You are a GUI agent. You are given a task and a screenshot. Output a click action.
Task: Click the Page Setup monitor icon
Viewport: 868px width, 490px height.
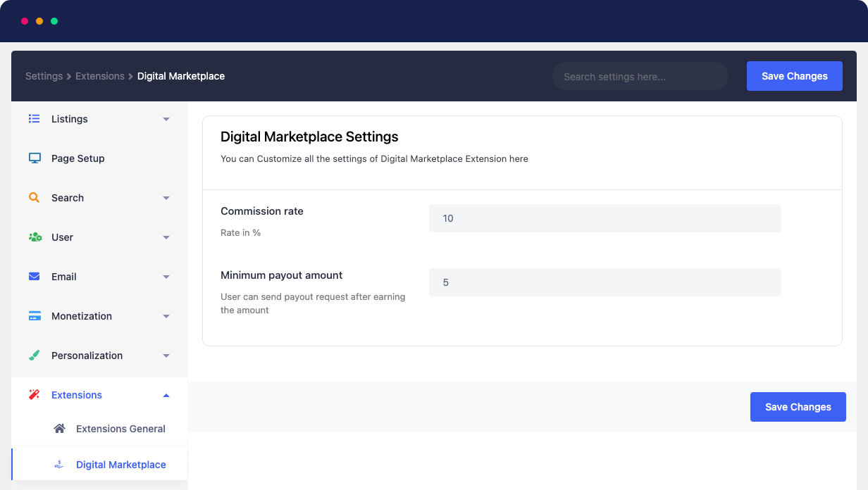point(34,158)
